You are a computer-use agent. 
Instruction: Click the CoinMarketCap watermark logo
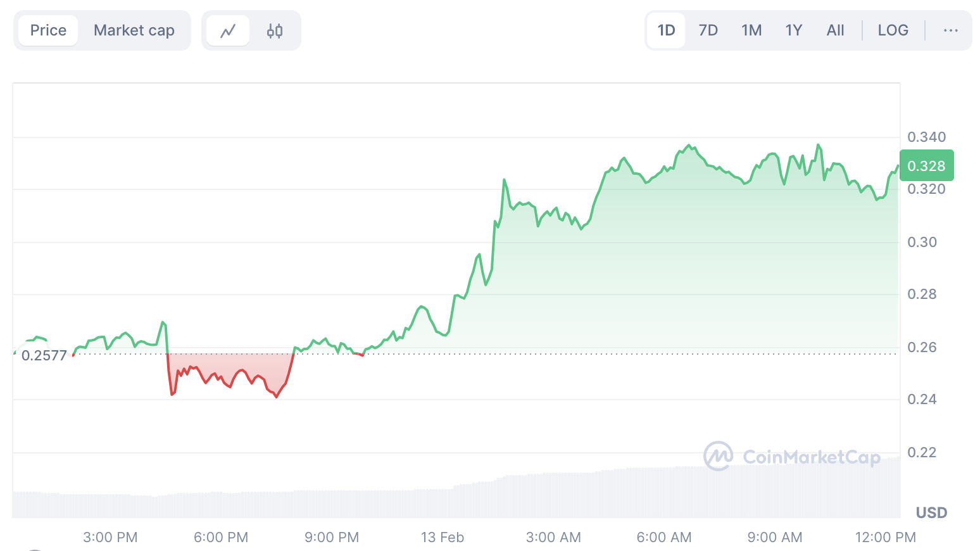[x=792, y=457]
